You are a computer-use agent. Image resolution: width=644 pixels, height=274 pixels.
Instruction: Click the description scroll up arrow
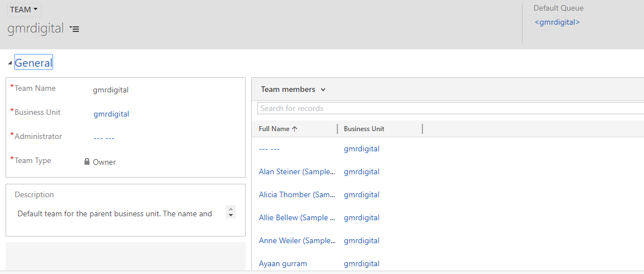pos(231,209)
